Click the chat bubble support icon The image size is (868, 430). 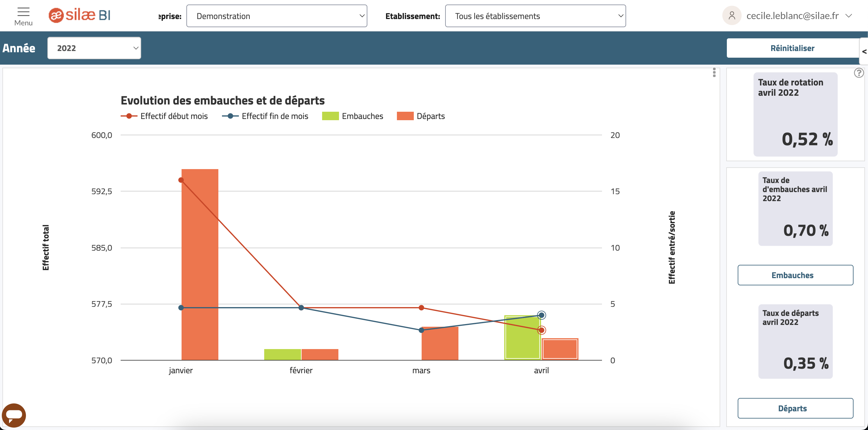[15, 415]
